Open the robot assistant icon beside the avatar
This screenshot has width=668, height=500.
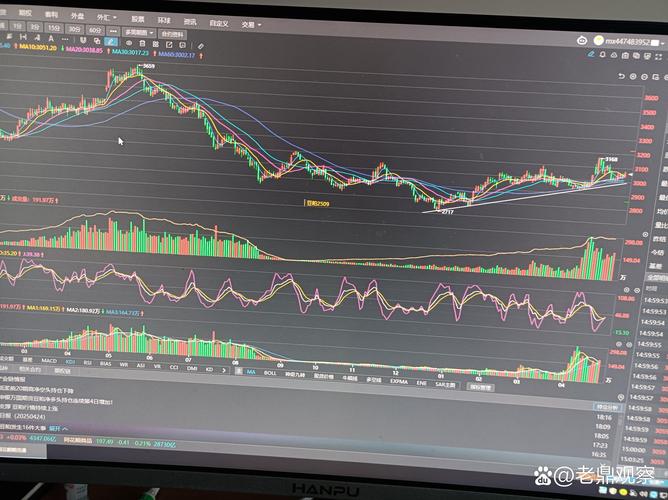coord(582,41)
